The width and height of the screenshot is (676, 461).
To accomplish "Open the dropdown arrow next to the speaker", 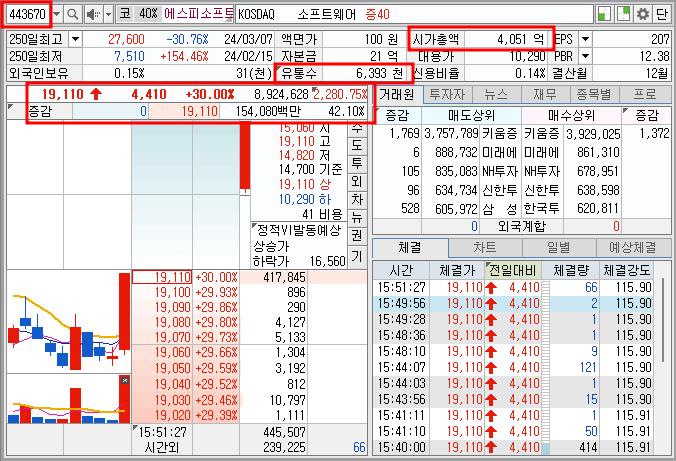I will pos(109,14).
